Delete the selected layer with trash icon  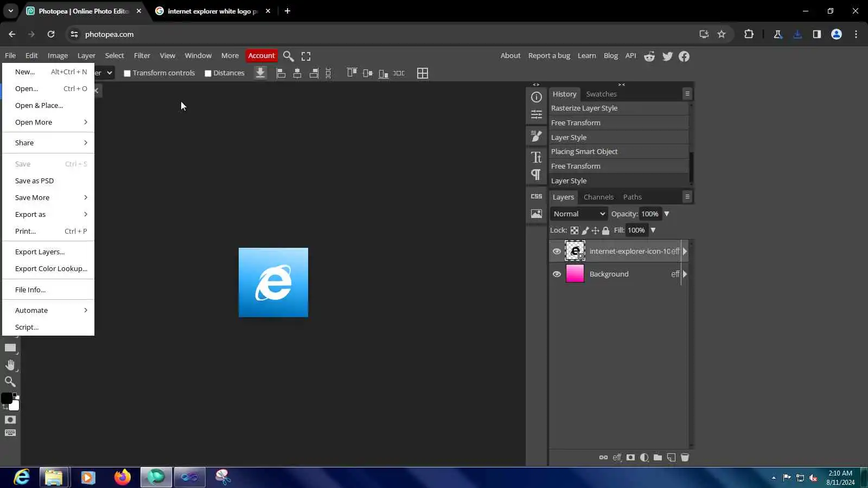[x=685, y=458]
